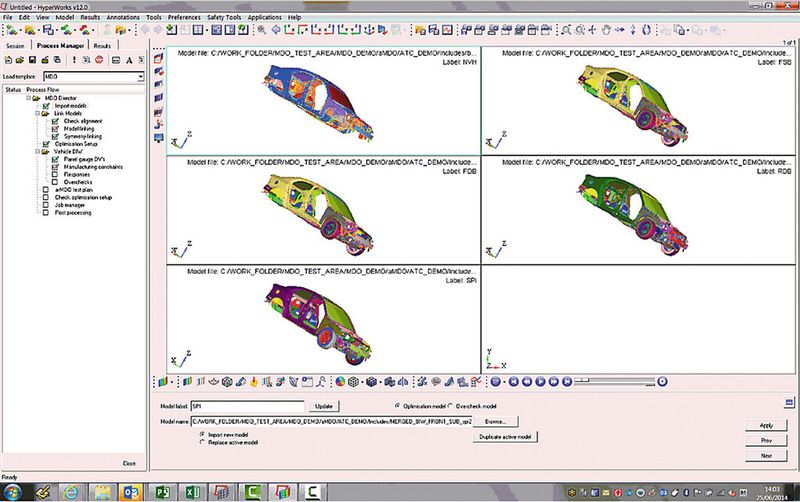Click the crosshair center icon in top toolbar
Image resolution: width=800 pixels, height=502 pixels.
(592, 30)
